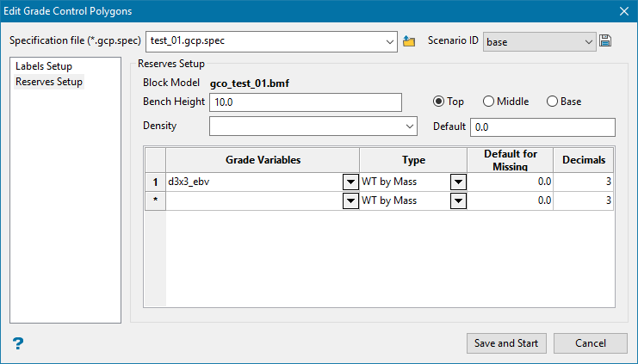
Task: Click the Save and Start button
Action: point(506,343)
